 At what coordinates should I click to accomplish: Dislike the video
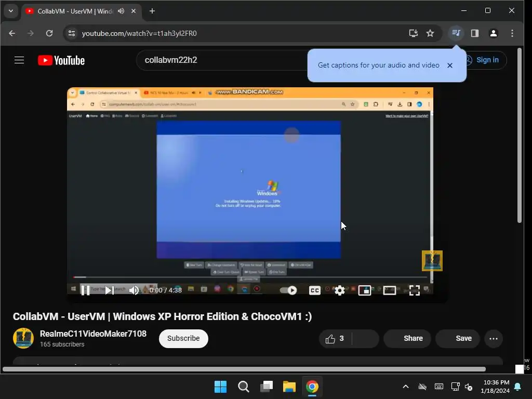pos(365,339)
